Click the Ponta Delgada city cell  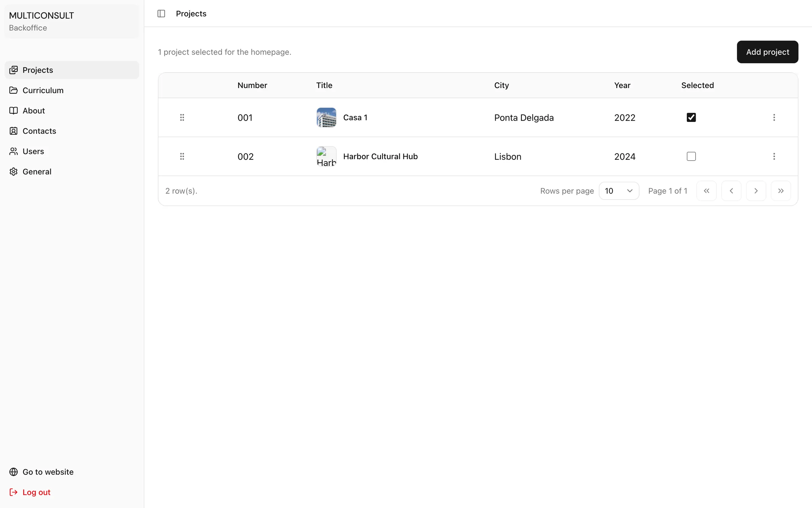click(524, 118)
